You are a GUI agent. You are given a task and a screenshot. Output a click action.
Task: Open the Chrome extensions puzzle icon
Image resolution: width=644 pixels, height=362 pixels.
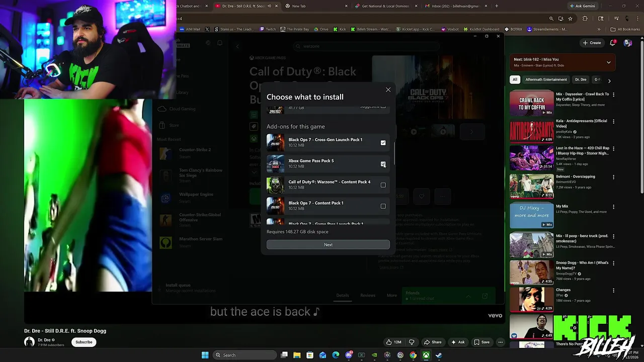[x=585, y=19]
